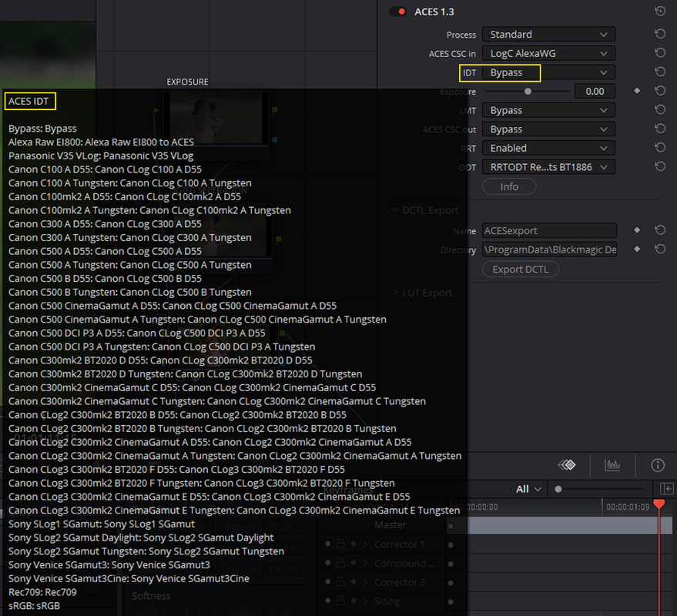Select Canon C100mk2 A D55 IDT
The height and width of the screenshot is (616, 677).
click(125, 197)
